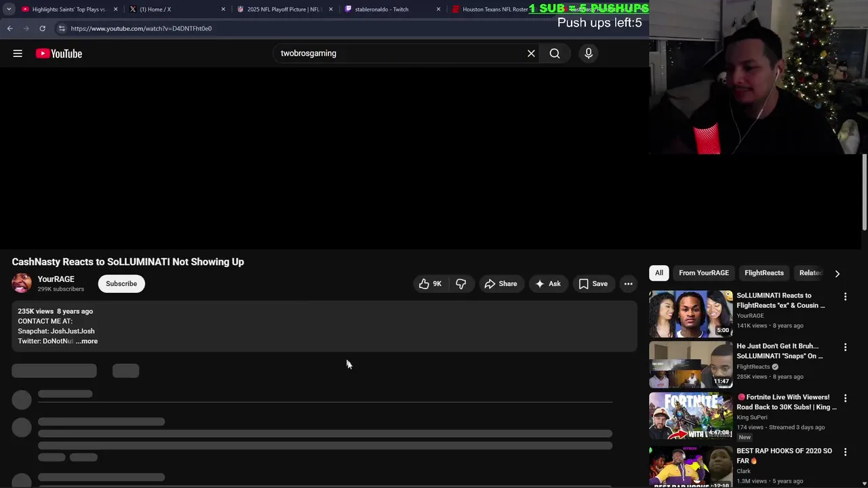Open the YouTube guide hamburger menu
This screenshot has height=488, width=868.
point(18,54)
